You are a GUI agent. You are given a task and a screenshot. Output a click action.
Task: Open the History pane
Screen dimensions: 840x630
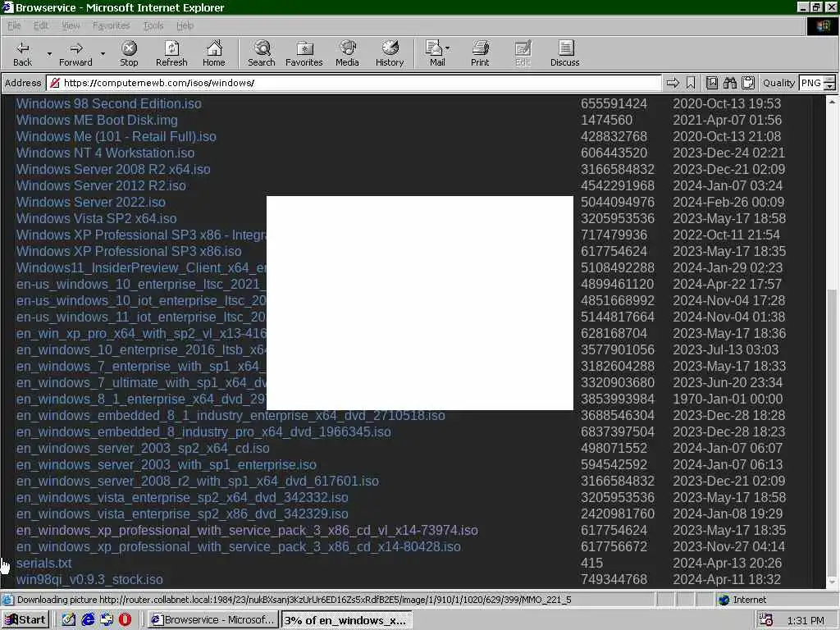(x=390, y=53)
